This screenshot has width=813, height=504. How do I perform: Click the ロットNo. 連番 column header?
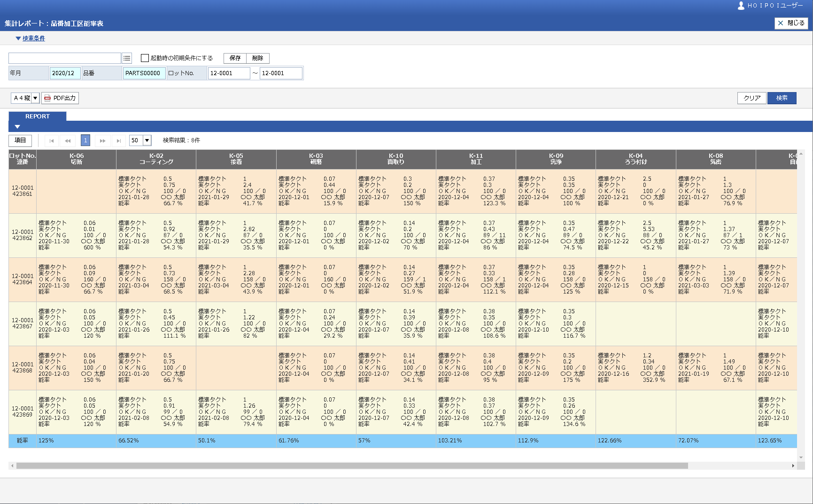point(23,159)
